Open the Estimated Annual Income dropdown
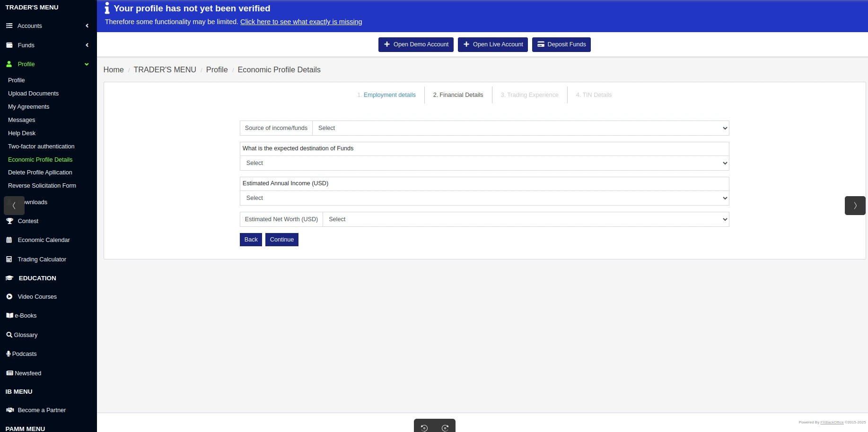 [484, 198]
